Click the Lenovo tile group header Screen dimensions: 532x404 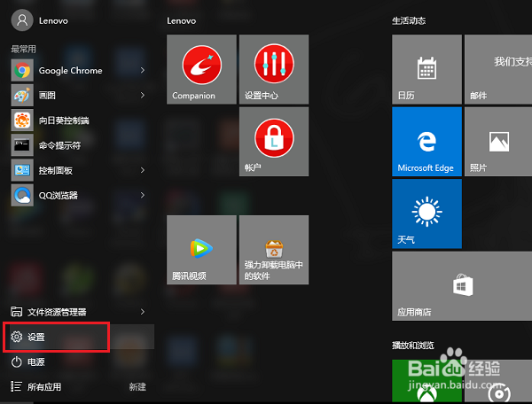(x=181, y=21)
